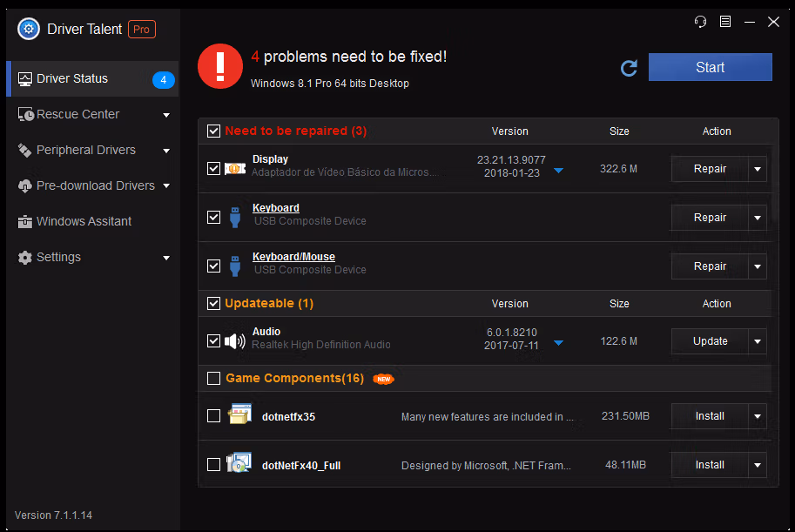
Task: Toggle the Updateable group checkbox
Action: pyautogui.click(x=213, y=303)
